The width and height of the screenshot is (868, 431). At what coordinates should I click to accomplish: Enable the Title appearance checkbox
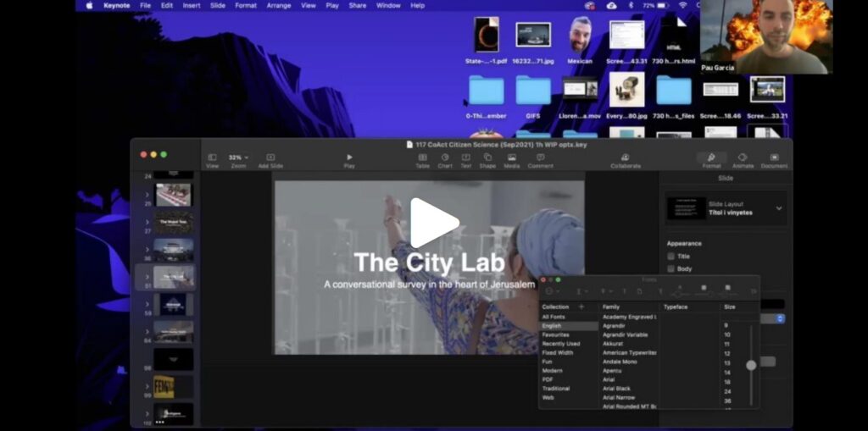coord(671,257)
